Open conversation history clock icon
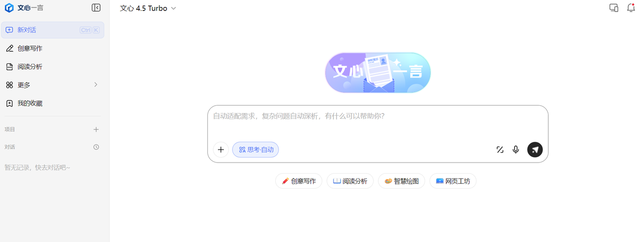 (96, 147)
